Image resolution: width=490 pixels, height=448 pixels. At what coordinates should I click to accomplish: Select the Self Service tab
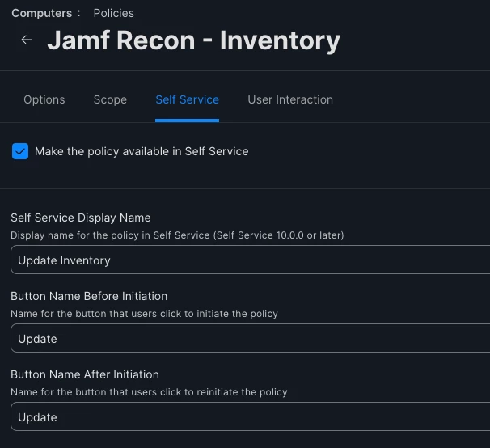(188, 99)
